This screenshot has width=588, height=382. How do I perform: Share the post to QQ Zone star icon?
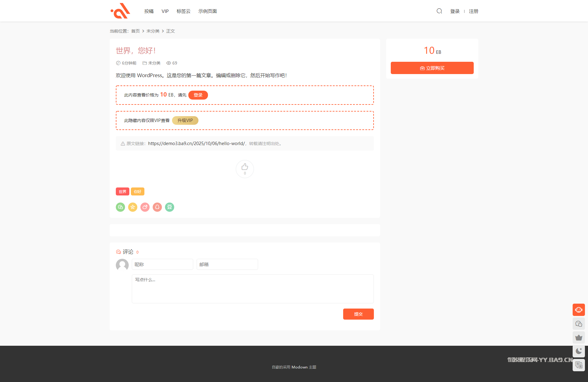tap(133, 207)
